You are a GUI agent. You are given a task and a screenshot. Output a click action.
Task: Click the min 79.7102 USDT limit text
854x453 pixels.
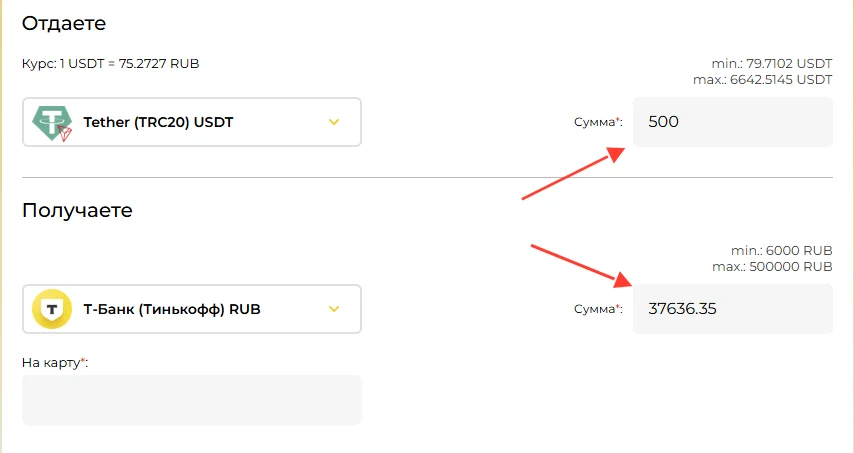point(772,64)
